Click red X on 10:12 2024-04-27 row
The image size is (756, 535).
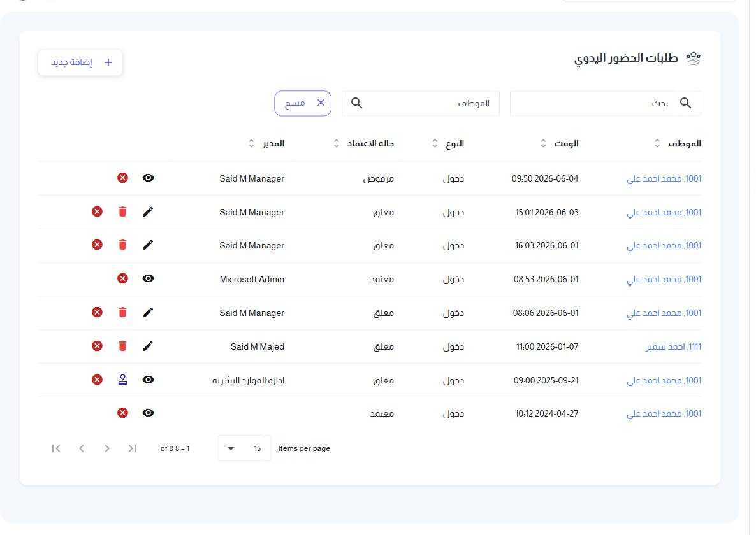pos(122,413)
